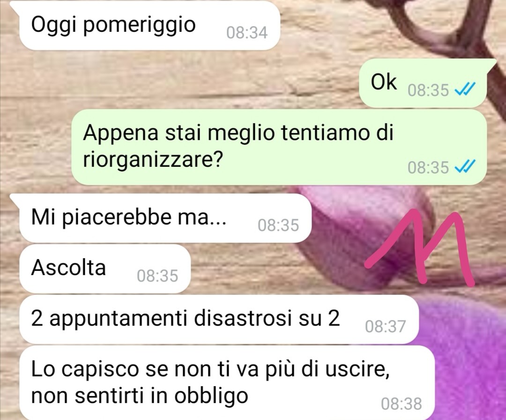This screenshot has height=420, width=506.
Task: Select 'Appena stai meglio tentiamo di riorganizzare?' bubble
Action: (279, 147)
